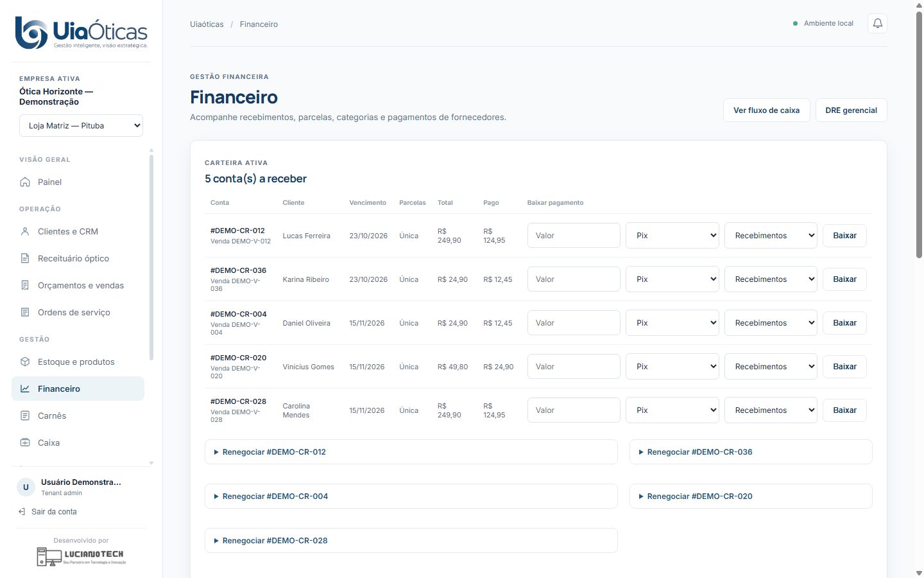The image size is (924, 578).
Task: Click the Uiaóticas breadcrumb link
Action: click(207, 24)
